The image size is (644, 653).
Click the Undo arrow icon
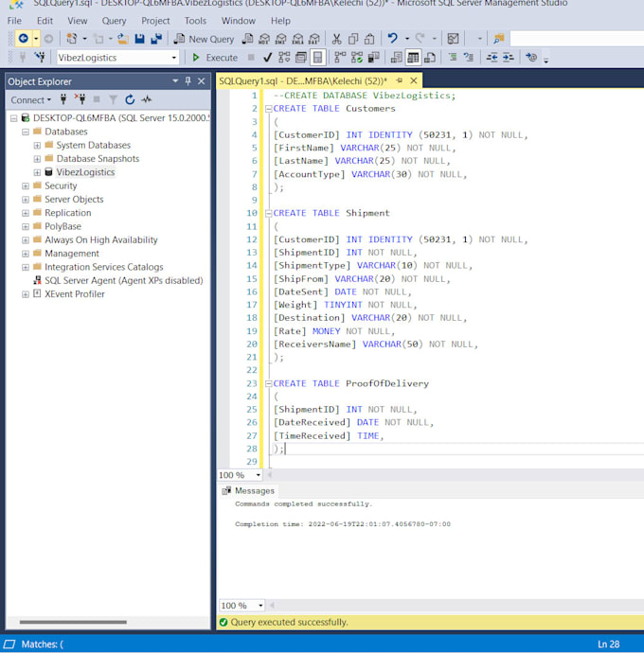[x=392, y=39]
